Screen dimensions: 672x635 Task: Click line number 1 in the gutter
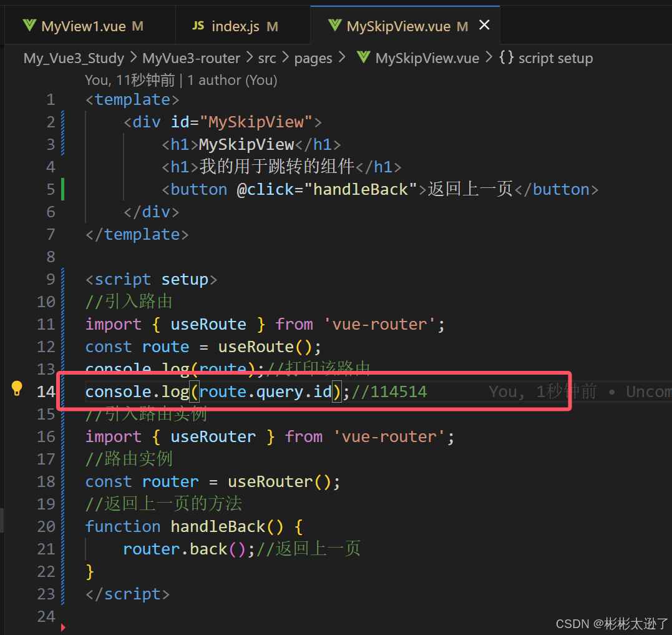(x=51, y=100)
